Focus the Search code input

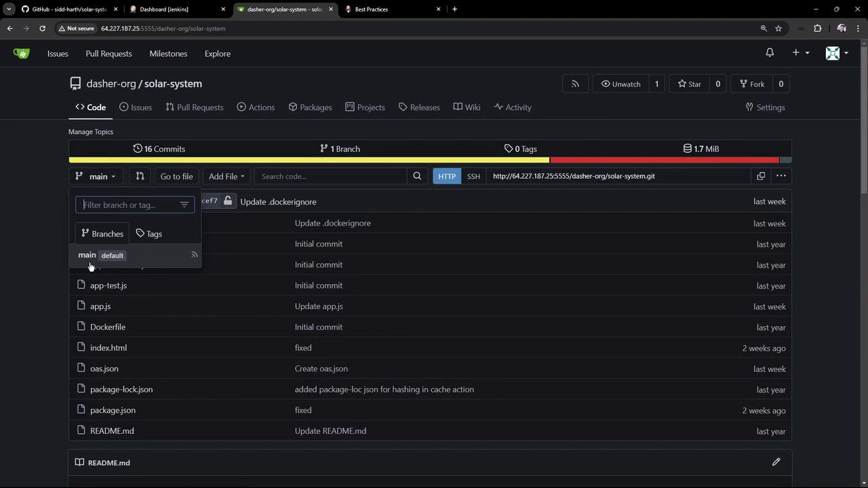(330, 176)
